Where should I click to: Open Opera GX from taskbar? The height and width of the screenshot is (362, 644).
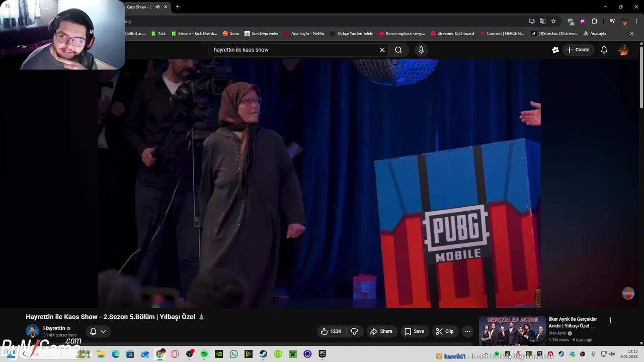[x=175, y=354]
